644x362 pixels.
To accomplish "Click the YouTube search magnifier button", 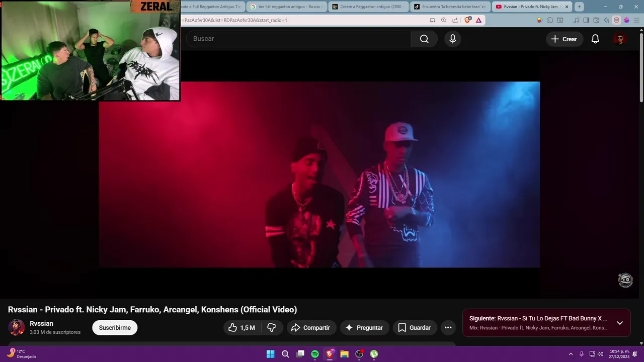I will [x=424, y=39].
